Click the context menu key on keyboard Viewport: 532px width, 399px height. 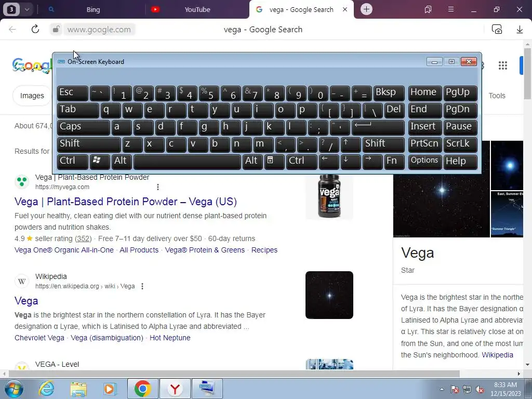(274, 162)
